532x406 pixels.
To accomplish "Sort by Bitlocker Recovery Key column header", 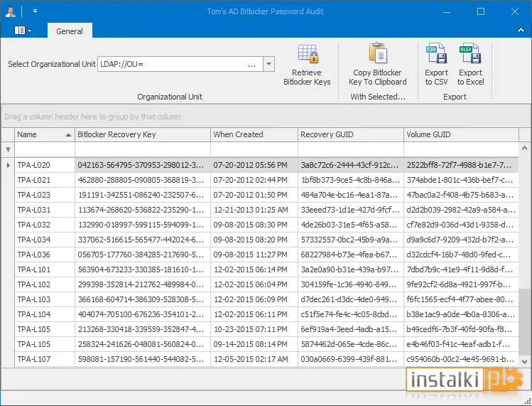I will pos(143,134).
